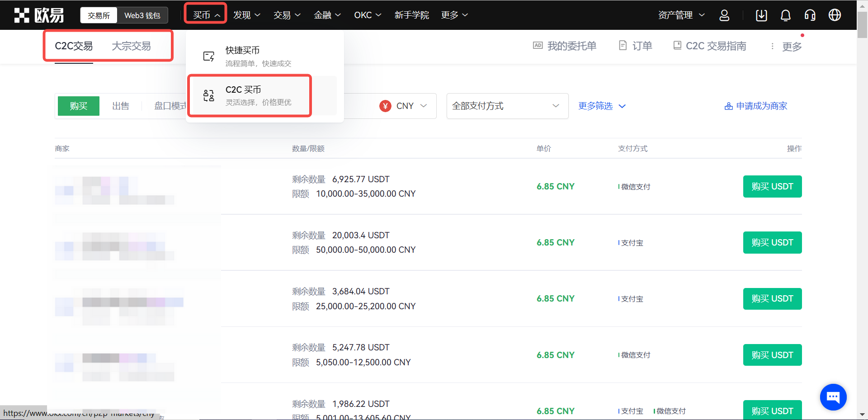Image resolution: width=868 pixels, height=420 pixels.
Task: Buy USDT from the 6,925.77 USDT offer
Action: (x=772, y=186)
